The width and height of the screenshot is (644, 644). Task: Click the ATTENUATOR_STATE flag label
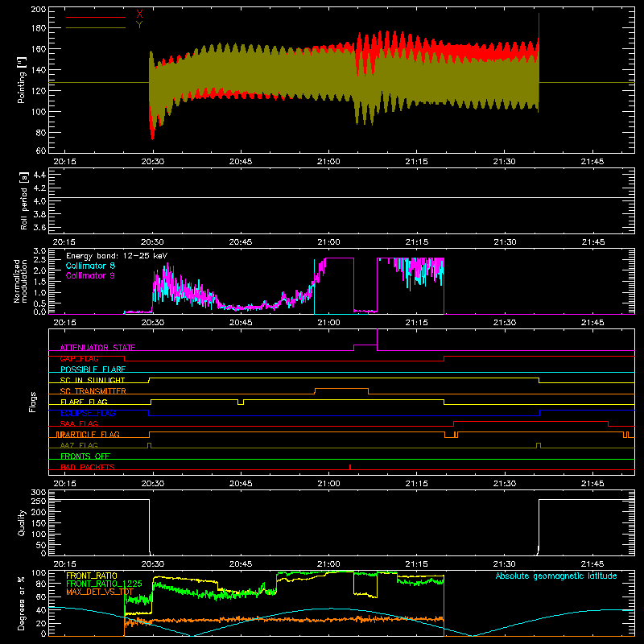(x=97, y=348)
